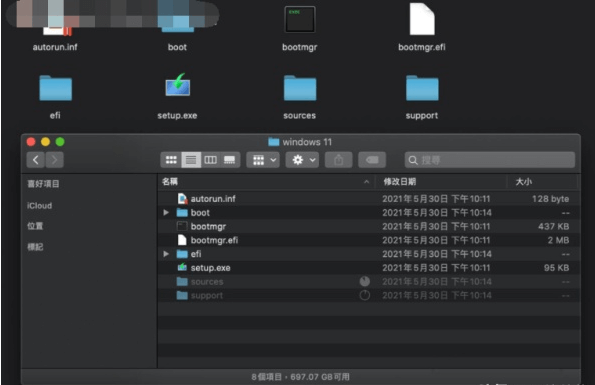The width and height of the screenshot is (595, 385).
Task: Expand the efi folder disclosure triangle
Action: pos(166,254)
